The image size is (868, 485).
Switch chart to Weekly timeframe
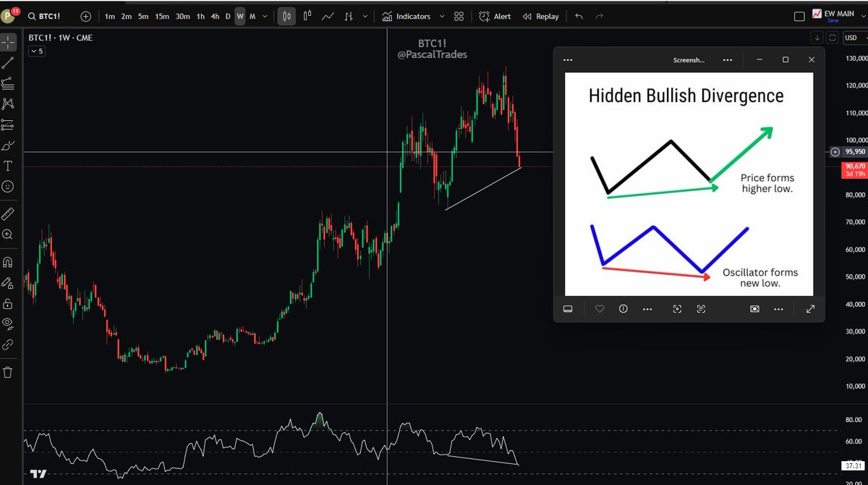point(241,16)
